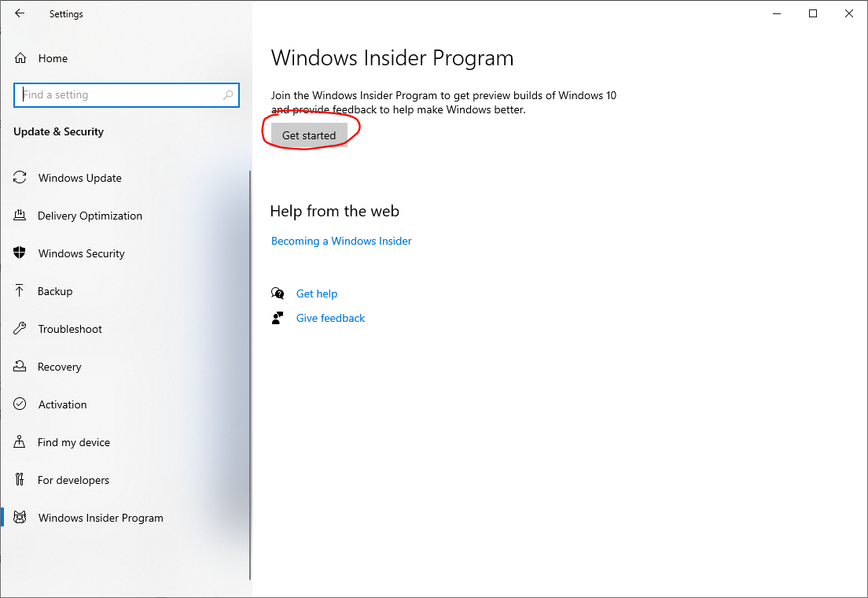Viewport: 868px width, 598px height.
Task: Click the Get started button
Action: (x=309, y=135)
